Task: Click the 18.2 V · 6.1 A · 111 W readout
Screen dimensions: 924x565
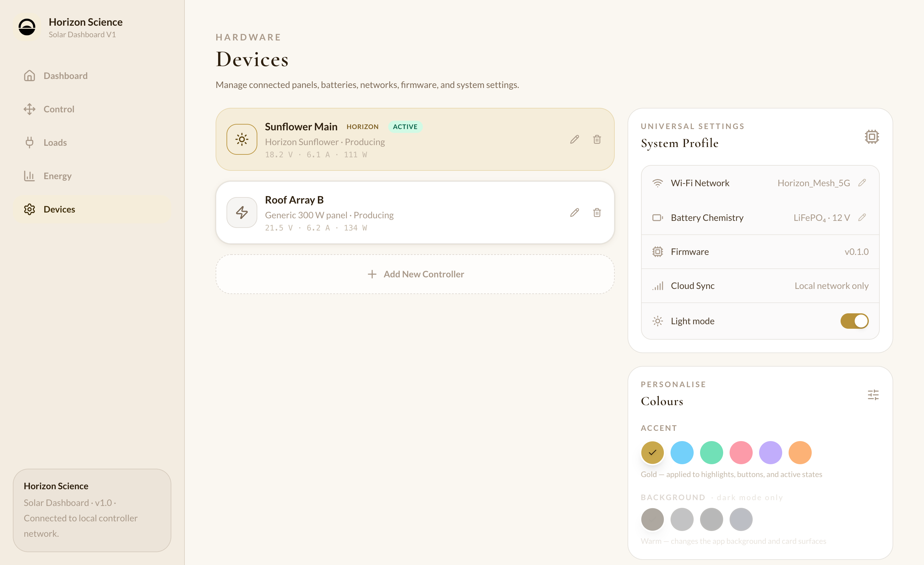Action: pos(316,154)
